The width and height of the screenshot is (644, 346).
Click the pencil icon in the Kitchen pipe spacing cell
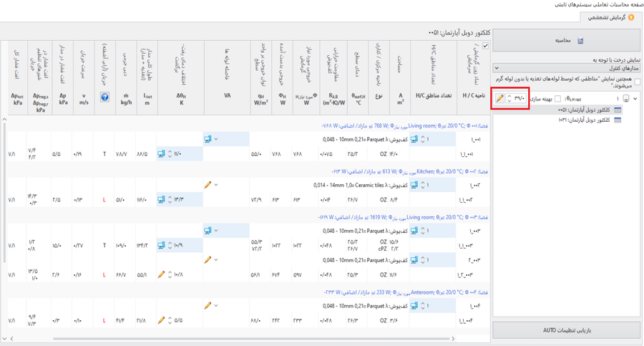(208, 185)
